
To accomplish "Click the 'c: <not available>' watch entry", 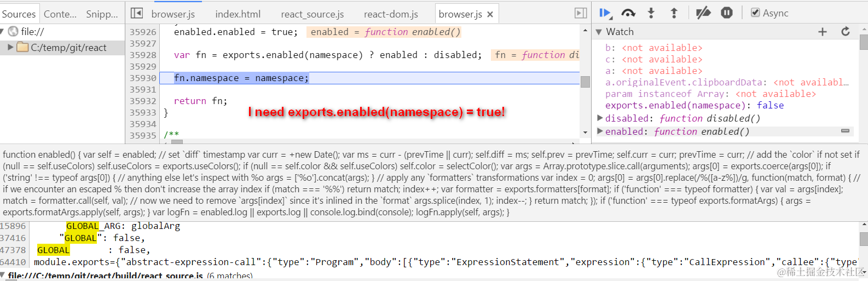I will (x=653, y=59).
